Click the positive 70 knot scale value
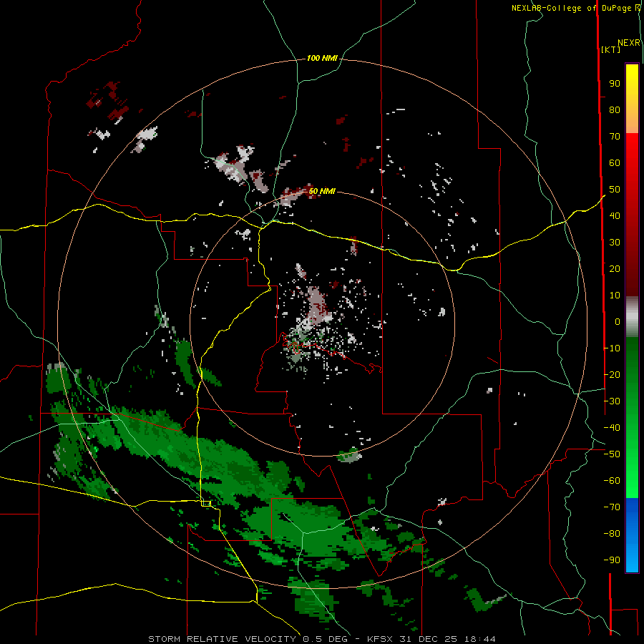This screenshot has width=644, height=644. point(615,137)
